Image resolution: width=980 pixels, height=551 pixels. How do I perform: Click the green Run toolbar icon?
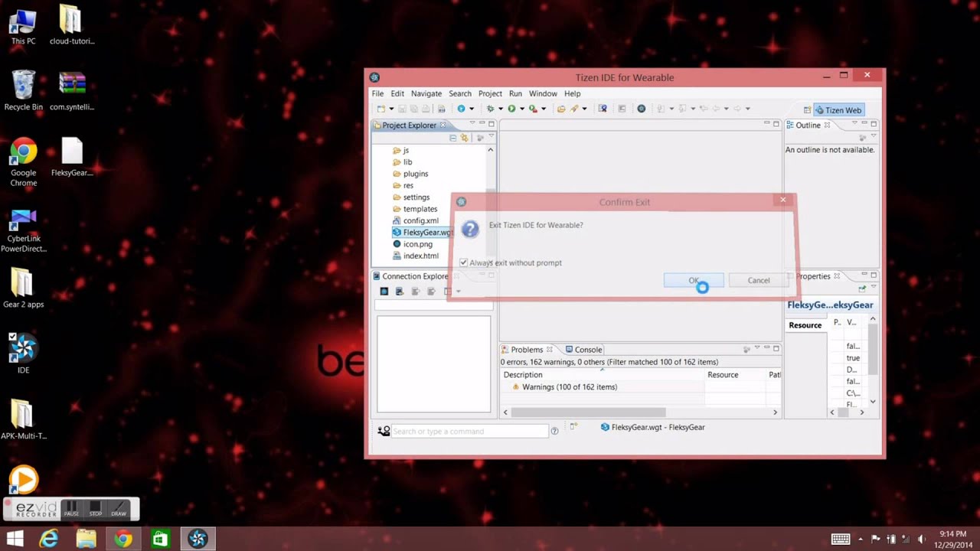click(x=511, y=109)
